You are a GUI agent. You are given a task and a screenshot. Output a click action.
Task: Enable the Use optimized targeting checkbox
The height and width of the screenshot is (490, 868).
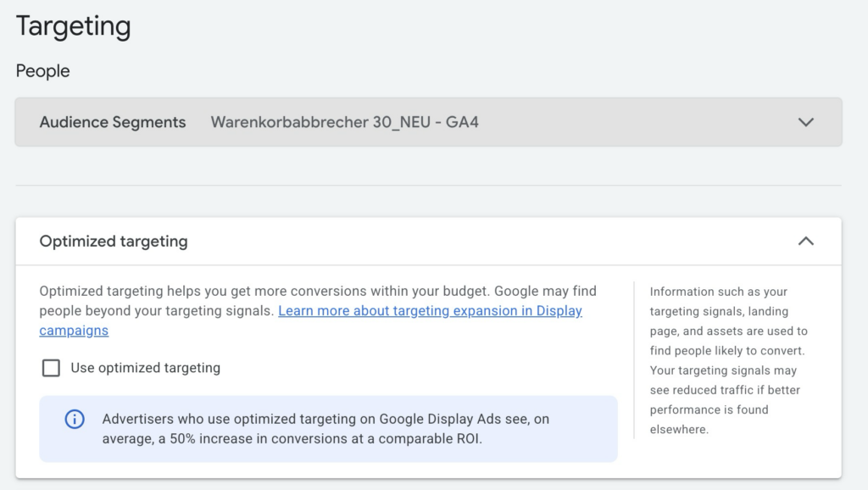pyautogui.click(x=52, y=368)
